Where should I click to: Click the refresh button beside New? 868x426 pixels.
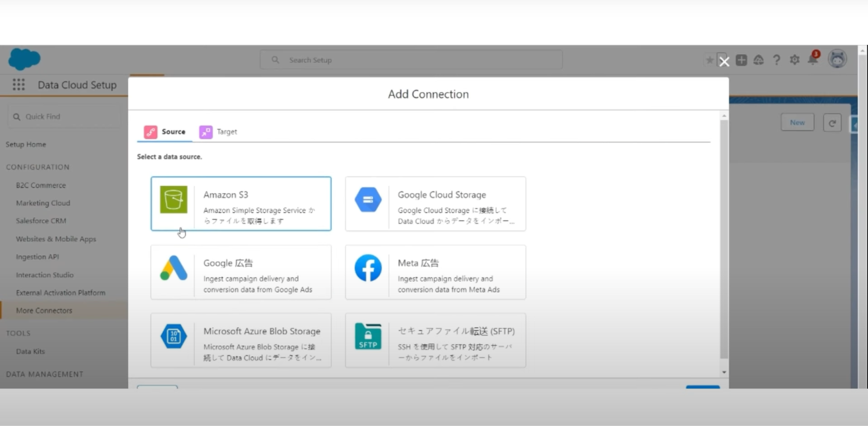pos(832,122)
